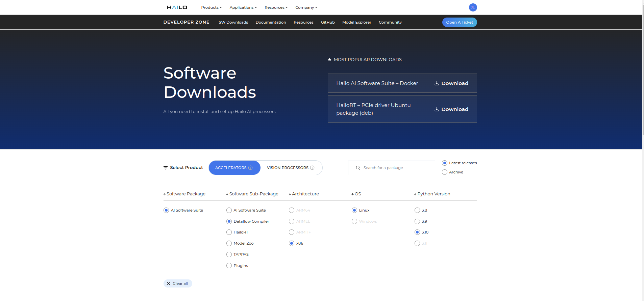644x301 pixels.
Task: Select x86 architecture
Action: coord(292,243)
